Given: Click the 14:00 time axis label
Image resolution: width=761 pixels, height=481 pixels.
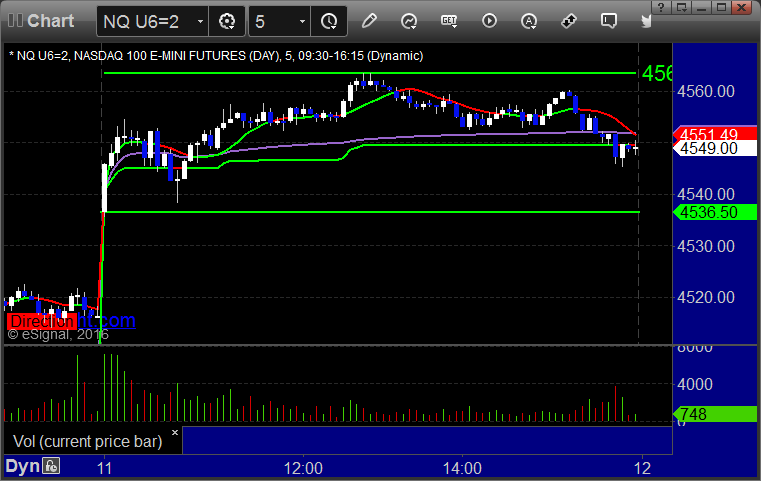Looking at the screenshot, I should tap(462, 468).
